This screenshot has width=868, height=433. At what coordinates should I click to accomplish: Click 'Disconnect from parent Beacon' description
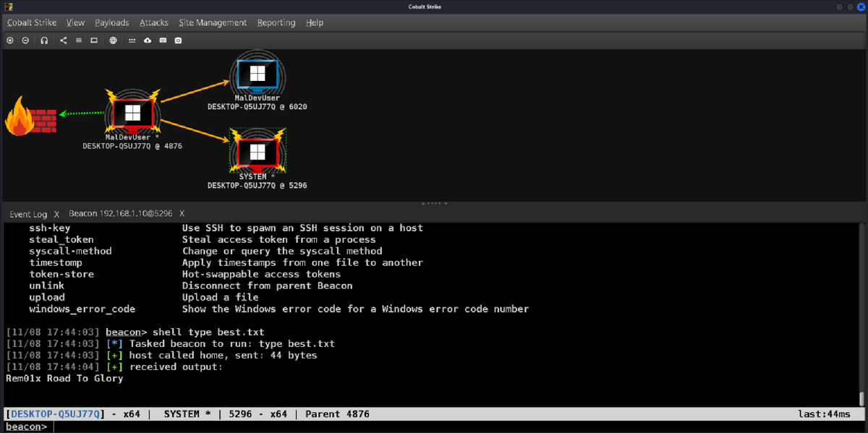[x=267, y=286]
